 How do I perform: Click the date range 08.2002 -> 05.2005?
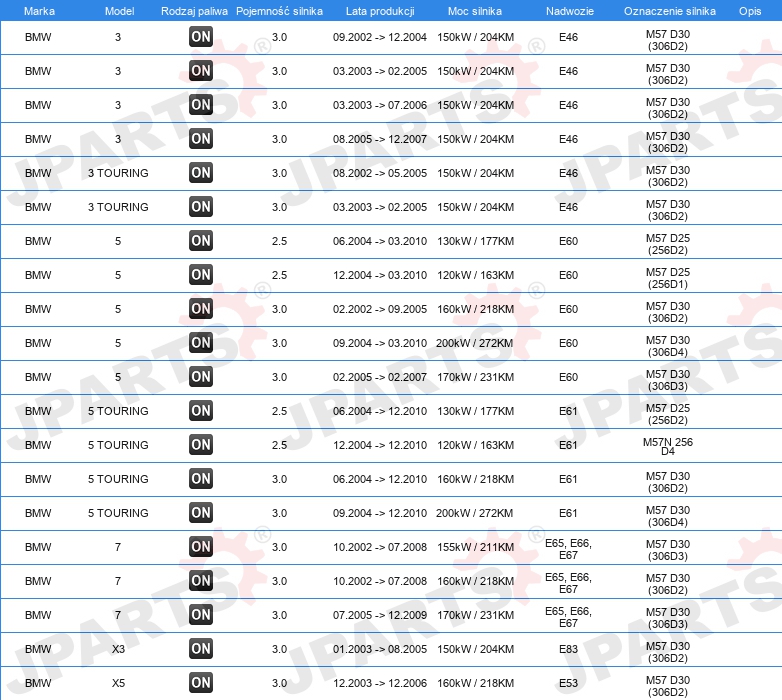pos(380,173)
